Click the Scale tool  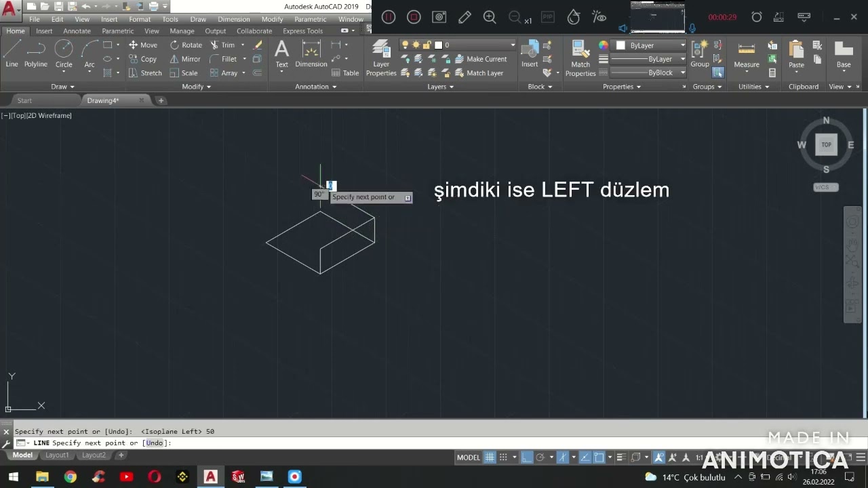click(x=184, y=73)
